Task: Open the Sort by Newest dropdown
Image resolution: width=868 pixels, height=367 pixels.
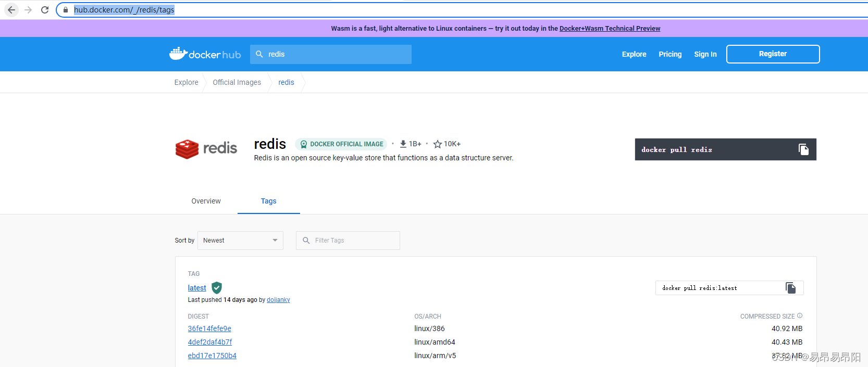Action: click(240, 241)
